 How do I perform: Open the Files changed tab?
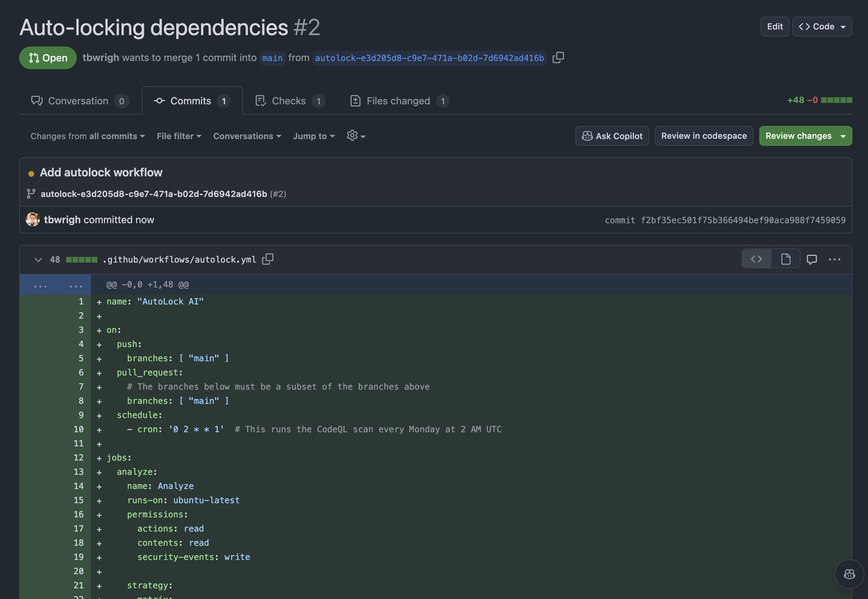click(x=399, y=100)
